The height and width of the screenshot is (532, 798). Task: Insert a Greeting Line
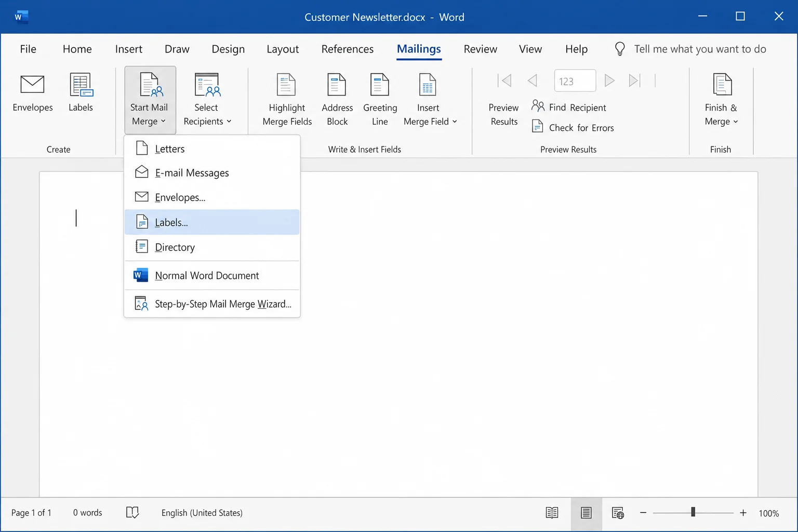(x=380, y=100)
